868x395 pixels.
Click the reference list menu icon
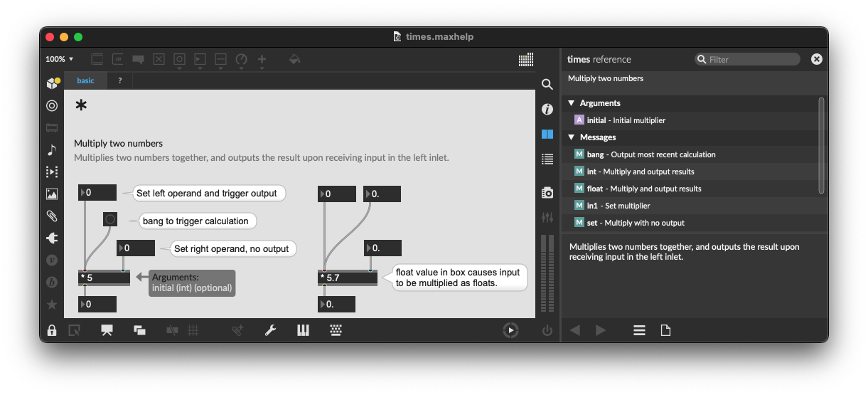click(x=639, y=330)
